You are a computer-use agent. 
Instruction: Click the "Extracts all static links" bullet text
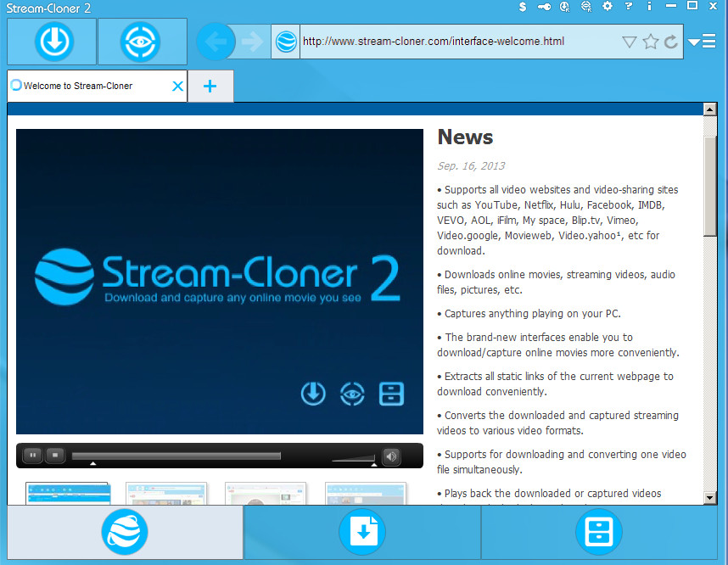pyautogui.click(x=555, y=383)
